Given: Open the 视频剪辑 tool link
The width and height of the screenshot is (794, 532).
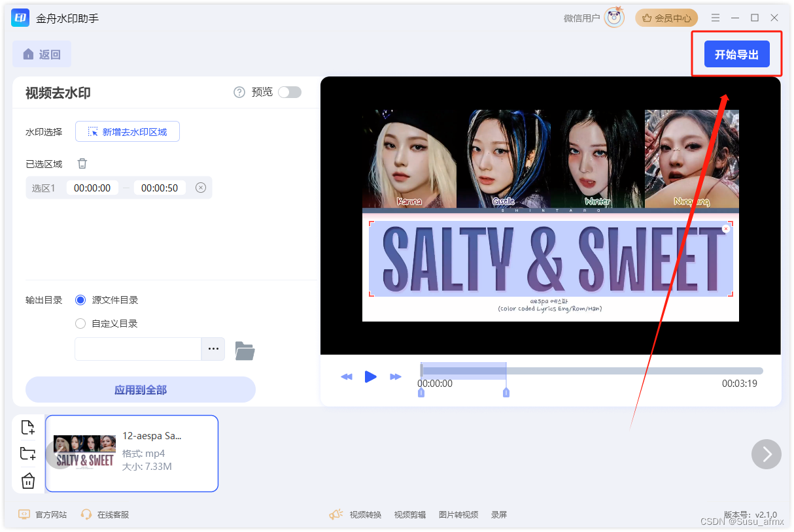Looking at the screenshot, I should click(x=410, y=515).
